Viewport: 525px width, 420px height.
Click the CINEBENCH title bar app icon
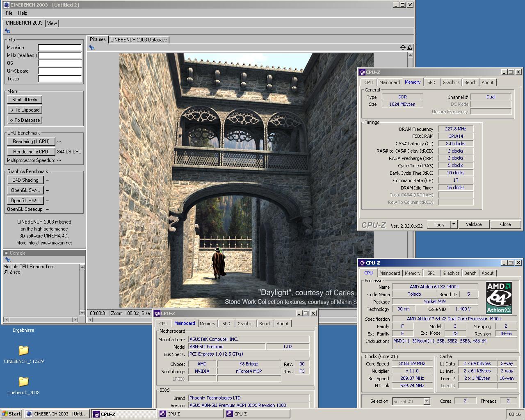coord(7,5)
